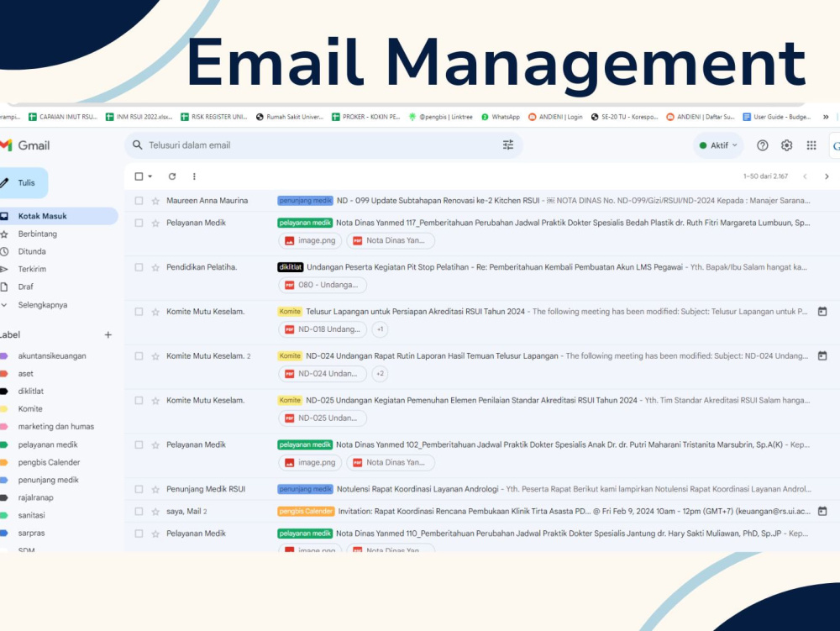The width and height of the screenshot is (840, 631).
Task: Tick checkbox for Pendidikan Pelatiha. email
Action: click(139, 267)
